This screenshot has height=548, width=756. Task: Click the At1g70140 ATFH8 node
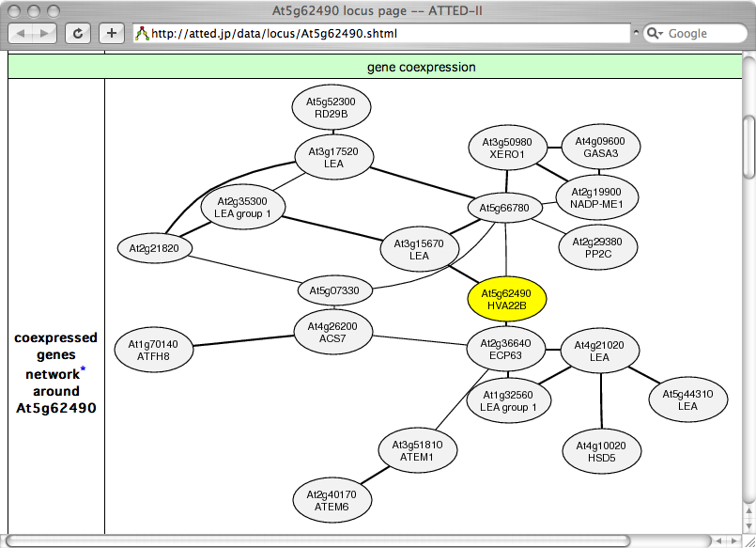click(152, 350)
